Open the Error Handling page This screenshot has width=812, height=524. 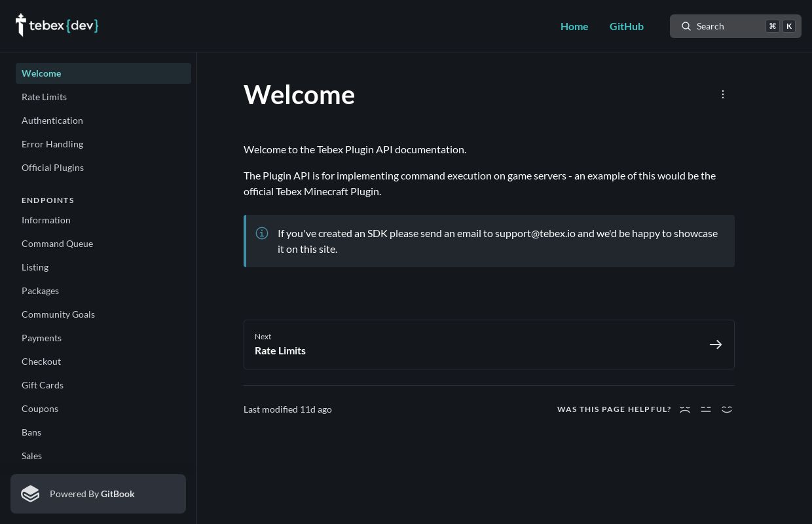coord(103,144)
